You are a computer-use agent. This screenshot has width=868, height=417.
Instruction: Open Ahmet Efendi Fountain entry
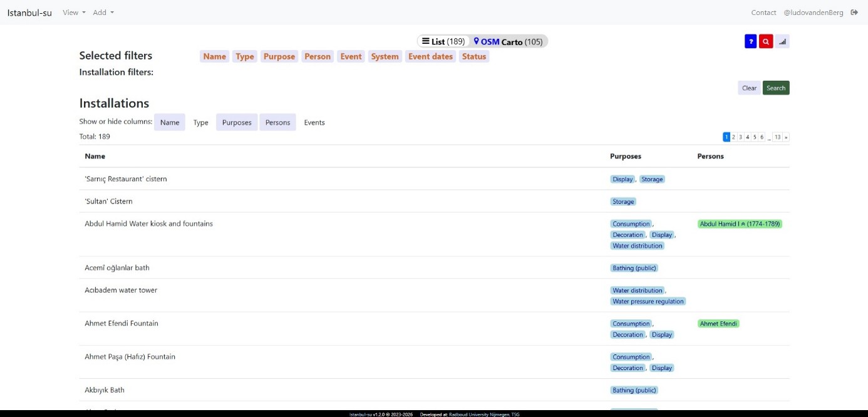coord(121,324)
